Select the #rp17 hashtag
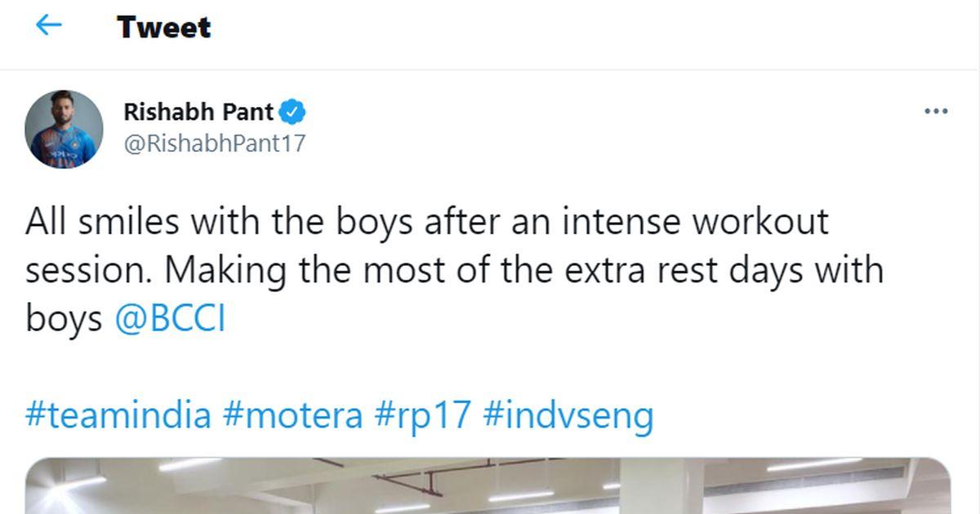The image size is (980, 514). pyautogui.click(x=423, y=414)
